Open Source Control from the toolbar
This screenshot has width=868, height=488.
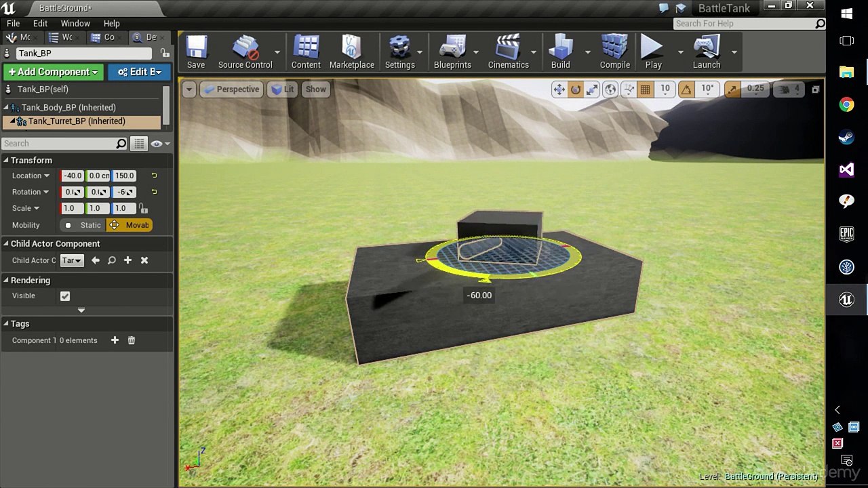[245, 52]
